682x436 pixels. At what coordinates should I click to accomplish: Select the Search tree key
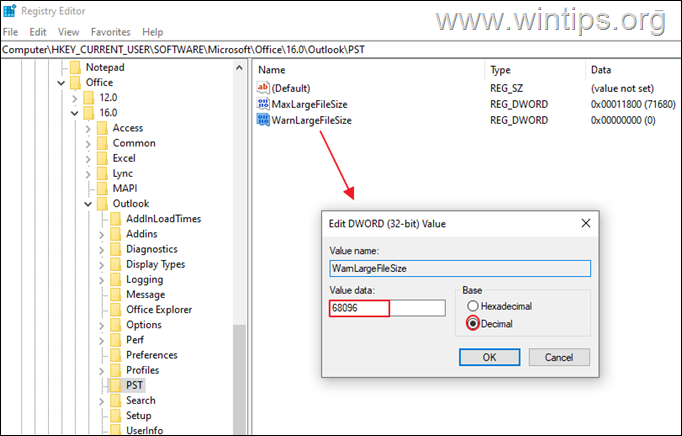tap(140, 400)
